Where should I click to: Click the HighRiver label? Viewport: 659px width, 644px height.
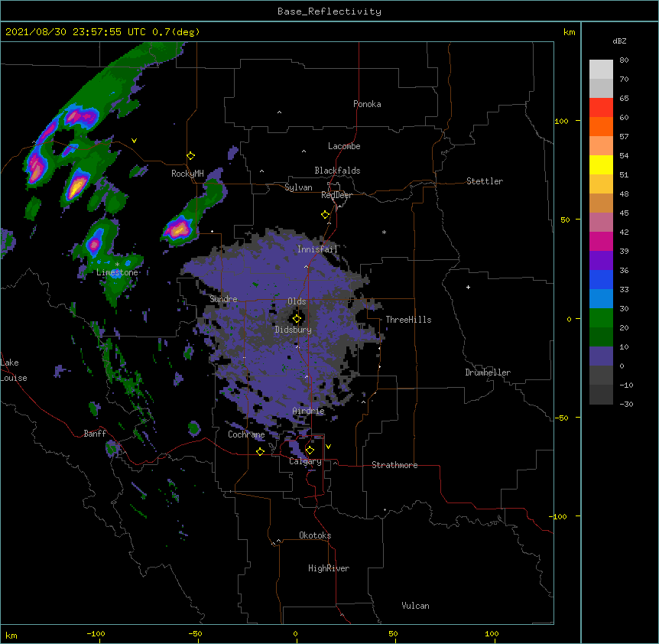(329, 568)
